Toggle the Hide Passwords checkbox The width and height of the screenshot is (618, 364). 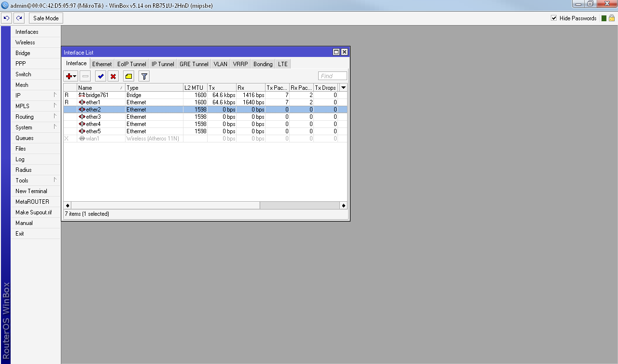(x=554, y=18)
